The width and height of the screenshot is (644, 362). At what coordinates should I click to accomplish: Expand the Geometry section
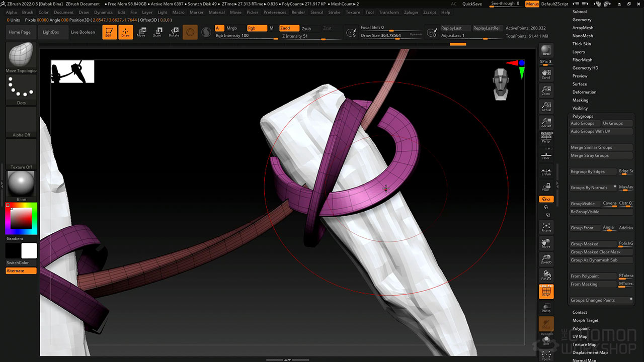[582, 20]
